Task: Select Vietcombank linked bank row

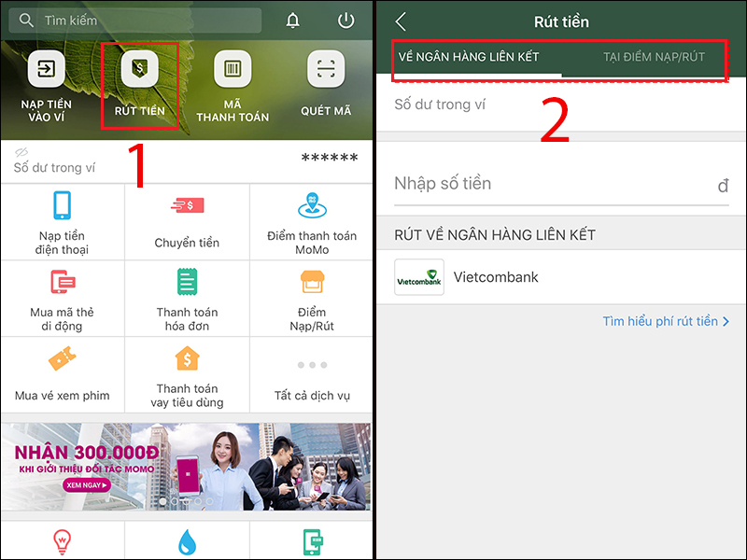Action: click(561, 277)
